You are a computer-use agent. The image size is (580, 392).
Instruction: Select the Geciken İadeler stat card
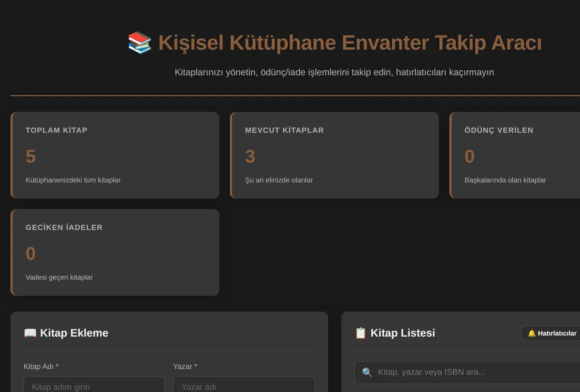click(x=115, y=252)
